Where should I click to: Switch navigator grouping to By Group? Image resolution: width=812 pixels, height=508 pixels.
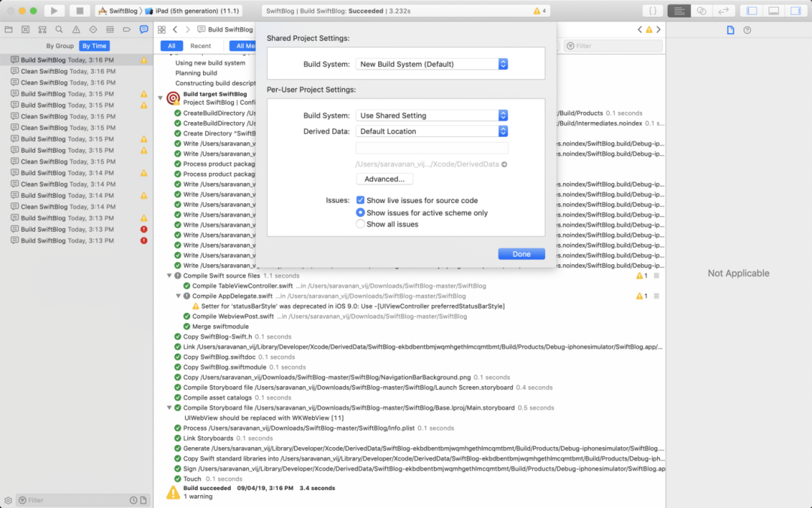coord(60,46)
